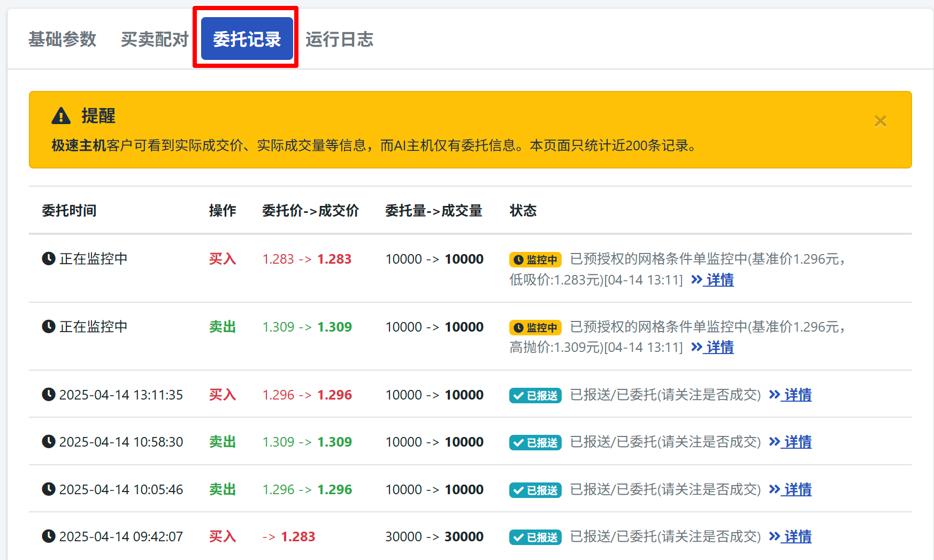Viewport: 934px width, 560px height.
Task: Click the clock icon in the 卖出 正在监控中 row
Action: [x=49, y=326]
